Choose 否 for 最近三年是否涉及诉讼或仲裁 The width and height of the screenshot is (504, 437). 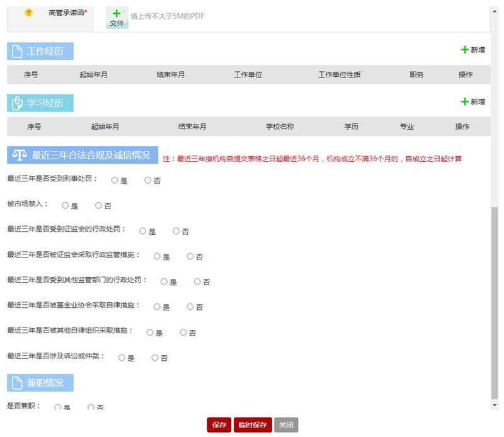(x=155, y=358)
